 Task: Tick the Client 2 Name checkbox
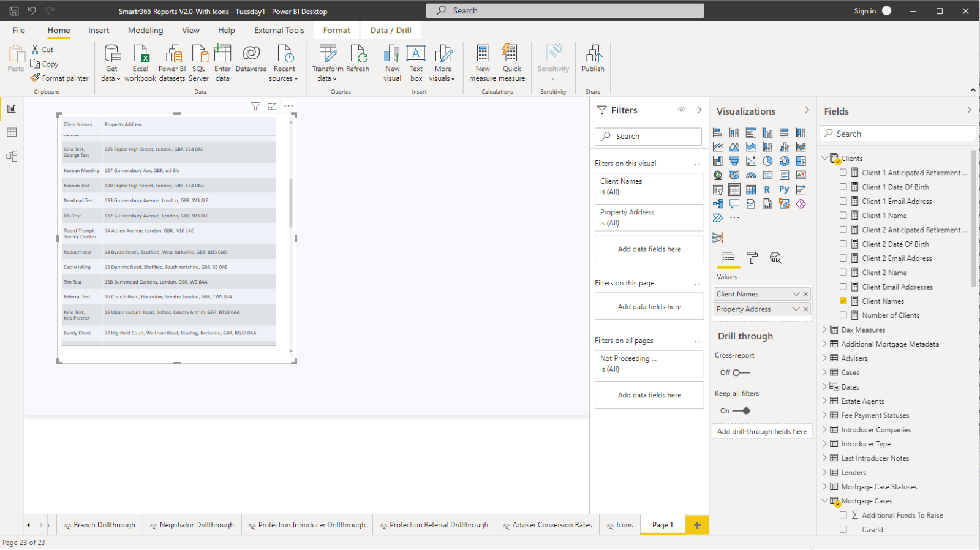tap(843, 273)
